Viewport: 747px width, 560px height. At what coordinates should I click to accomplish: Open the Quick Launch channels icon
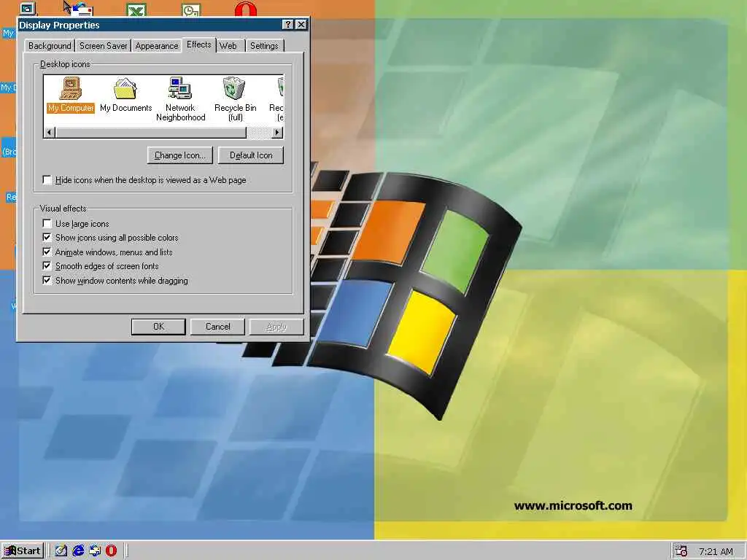(95, 551)
